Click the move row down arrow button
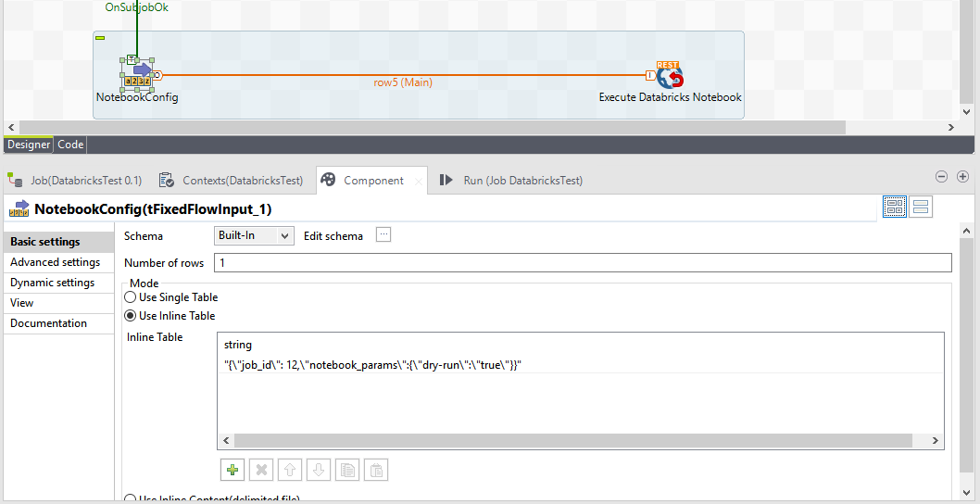Screen dimensions: 980x504 [x=319, y=471]
